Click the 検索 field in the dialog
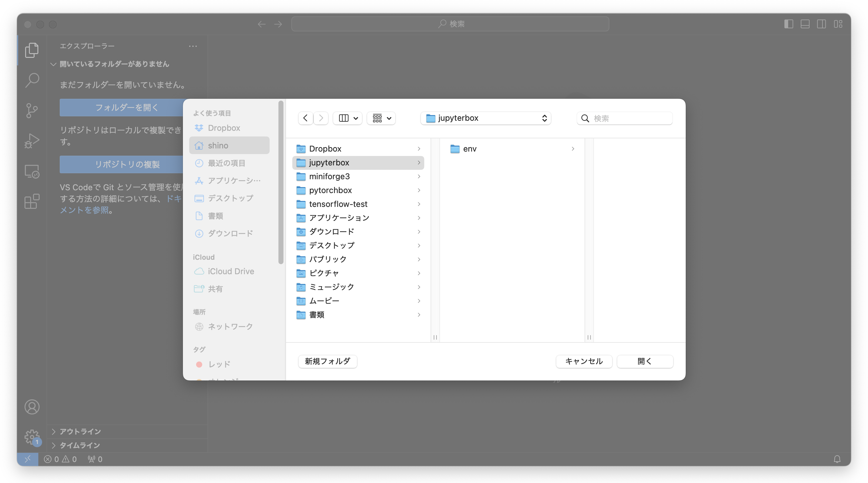 tap(624, 118)
